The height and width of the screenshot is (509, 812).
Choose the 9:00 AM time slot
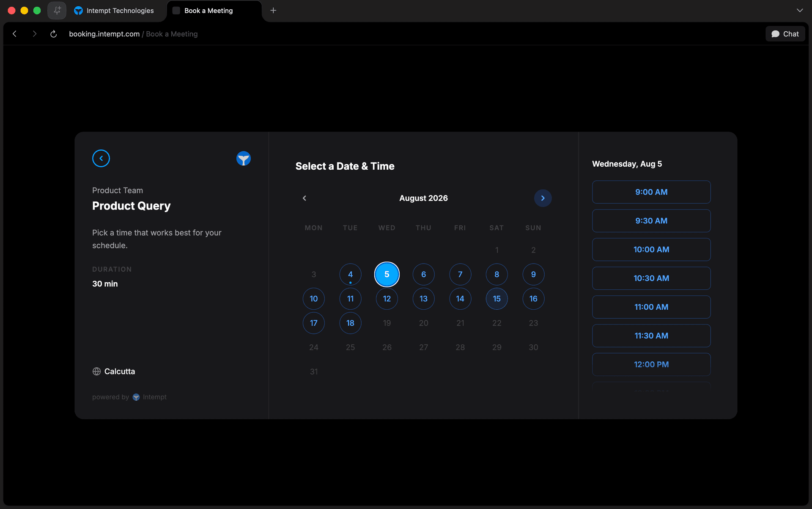tap(651, 192)
